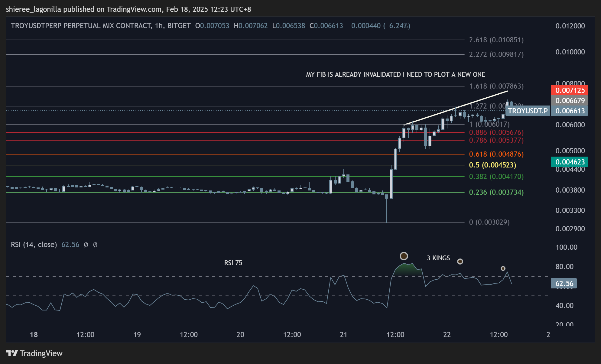The image size is (601, 364).
Task: Click the green 0.004623 price tag
Action: (570, 162)
